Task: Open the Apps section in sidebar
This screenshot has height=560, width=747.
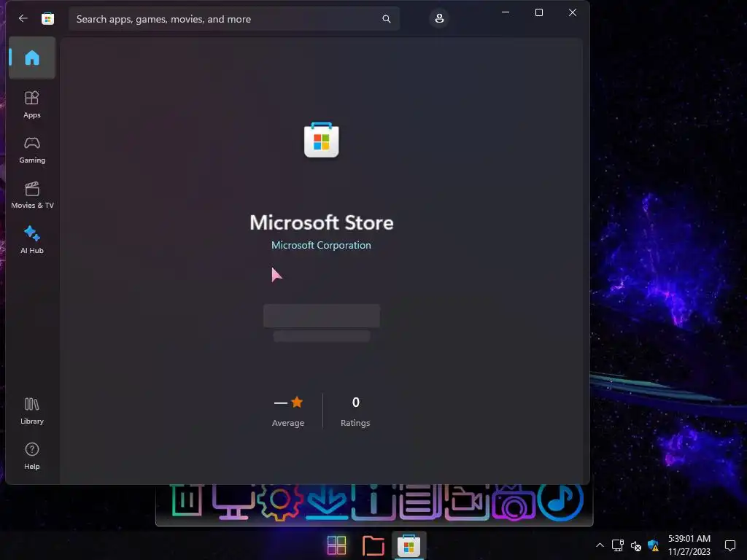Action: pos(32,104)
